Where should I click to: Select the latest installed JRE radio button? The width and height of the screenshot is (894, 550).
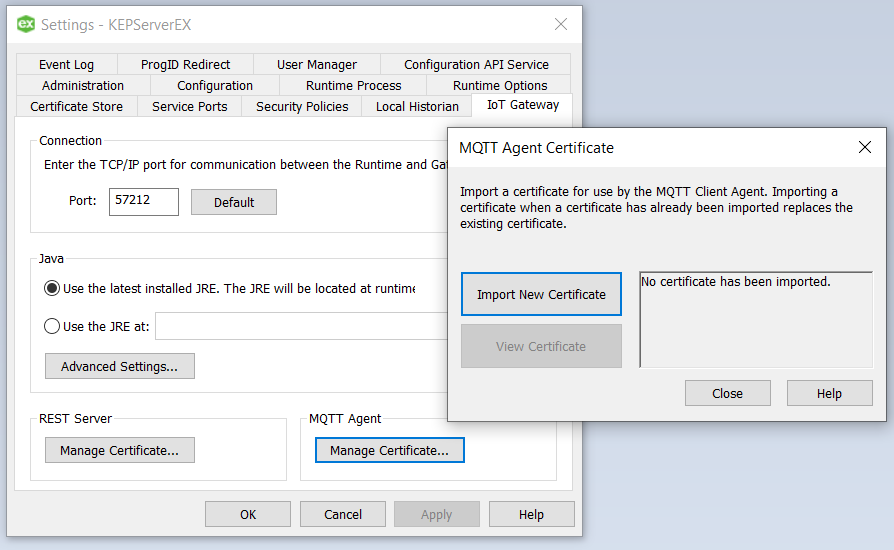pyautogui.click(x=52, y=288)
